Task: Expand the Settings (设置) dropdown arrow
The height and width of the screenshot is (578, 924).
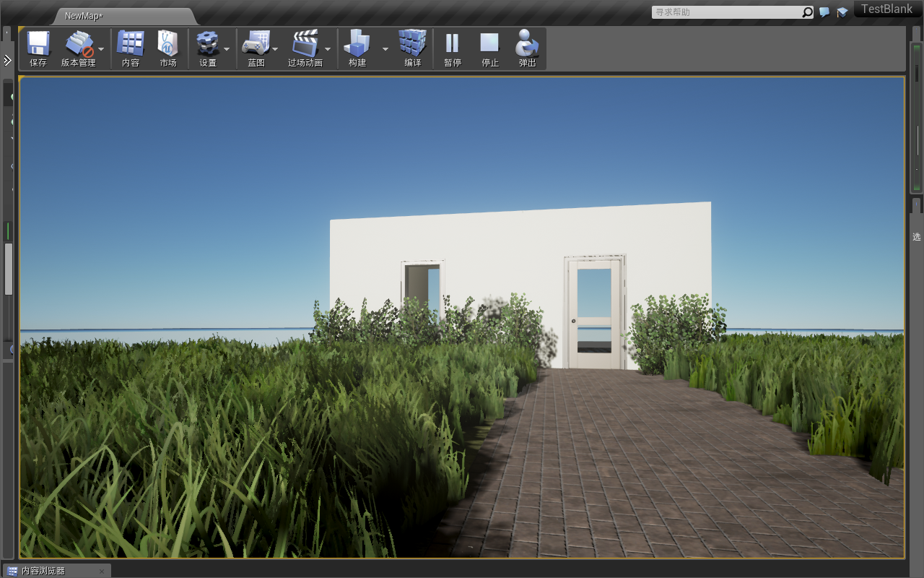Action: [x=227, y=49]
